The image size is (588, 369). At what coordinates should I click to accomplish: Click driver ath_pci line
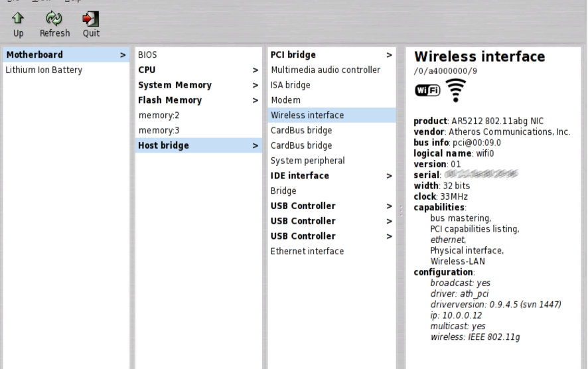pos(459,293)
